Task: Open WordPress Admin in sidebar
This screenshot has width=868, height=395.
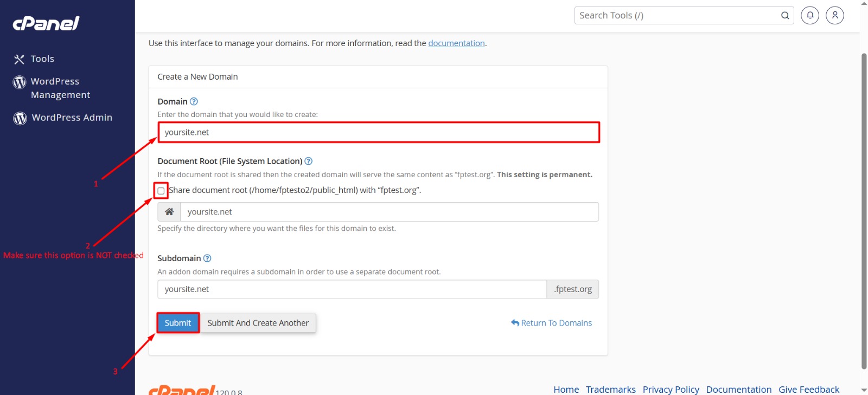Action: tap(71, 118)
